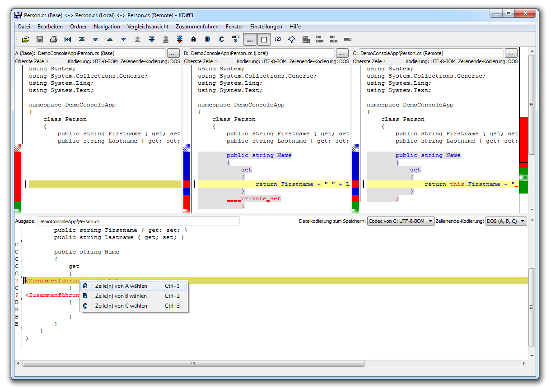Open the Zusammenführen menu
Screen dimensions: 551x392
coord(197,27)
